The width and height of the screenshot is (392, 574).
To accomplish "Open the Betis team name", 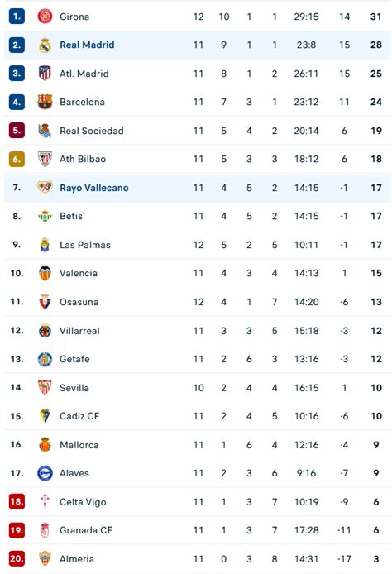I will tap(71, 216).
